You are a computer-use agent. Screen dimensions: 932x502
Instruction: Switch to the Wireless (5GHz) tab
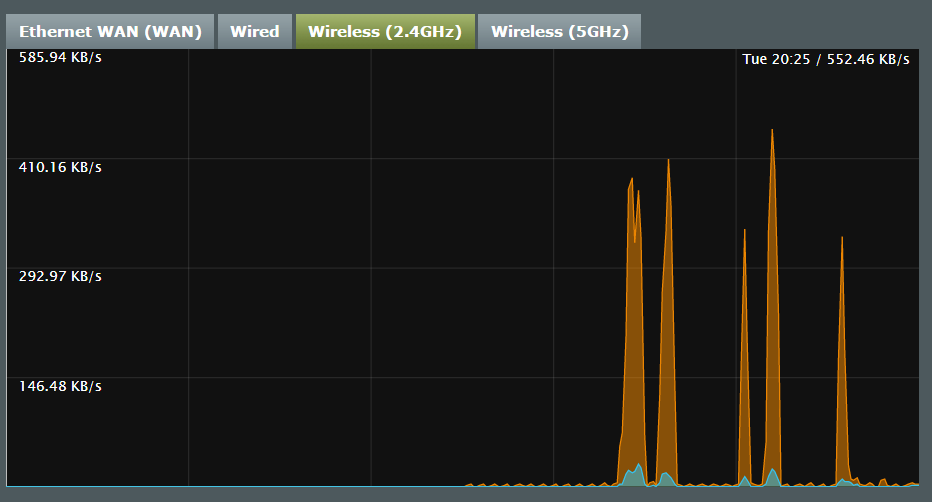[x=559, y=31]
